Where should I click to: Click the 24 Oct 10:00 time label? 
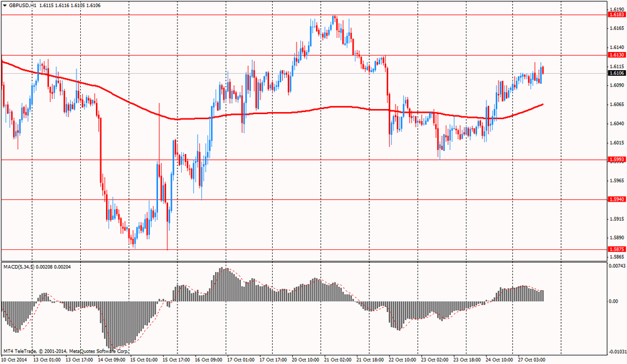499,360
